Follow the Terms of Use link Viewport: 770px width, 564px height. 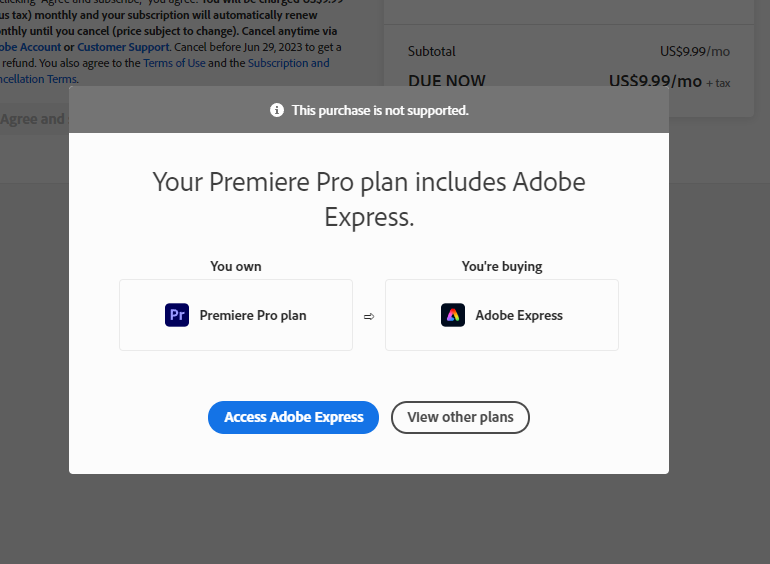coord(173,63)
